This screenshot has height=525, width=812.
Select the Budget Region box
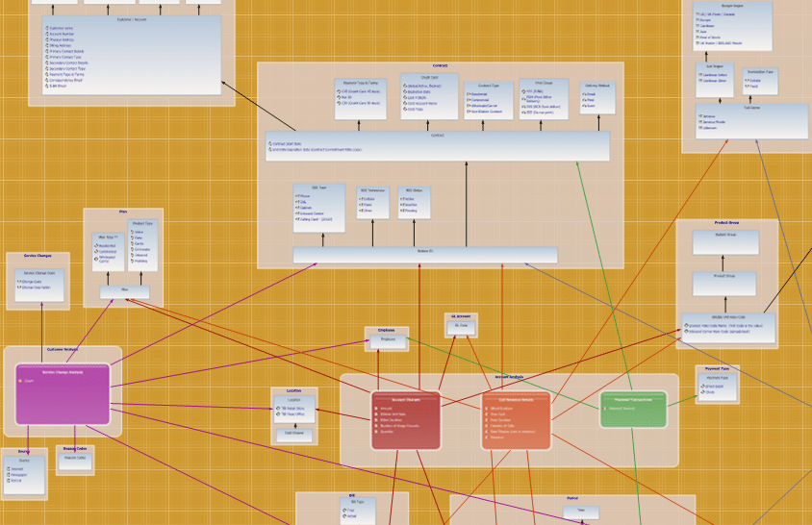(732, 26)
